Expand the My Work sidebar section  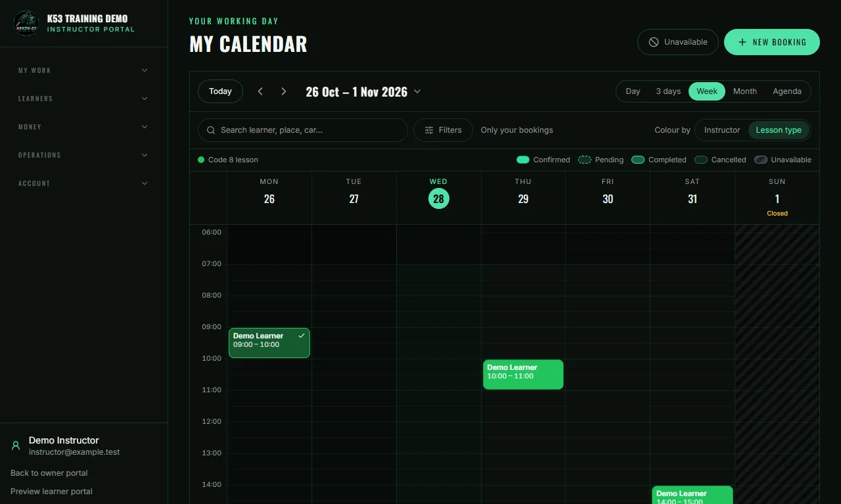tap(83, 70)
